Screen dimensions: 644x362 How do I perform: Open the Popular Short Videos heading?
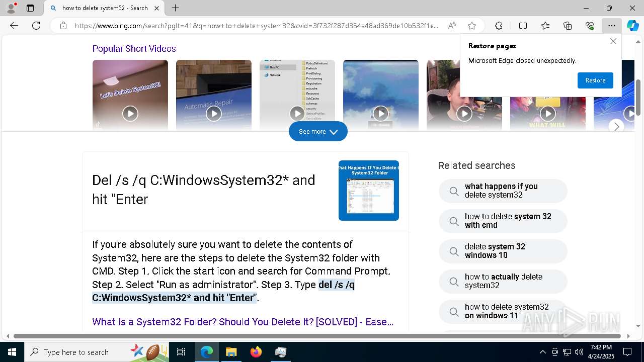point(134,49)
